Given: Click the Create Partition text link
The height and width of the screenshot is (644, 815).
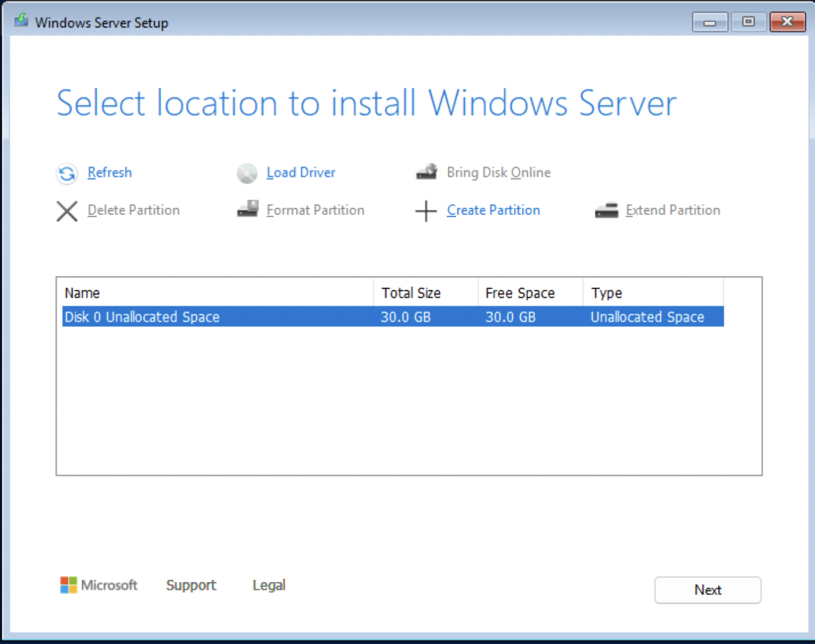Looking at the screenshot, I should point(493,210).
